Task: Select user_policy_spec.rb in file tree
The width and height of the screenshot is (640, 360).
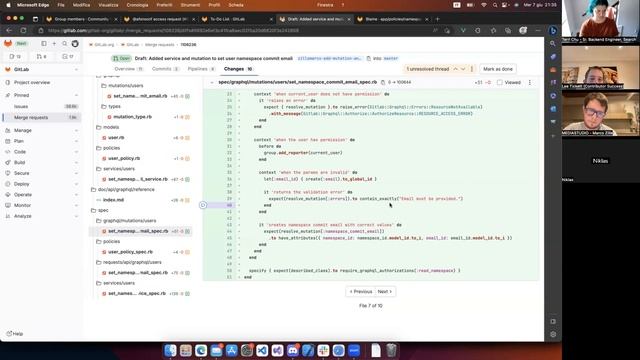Action: click(x=130, y=252)
